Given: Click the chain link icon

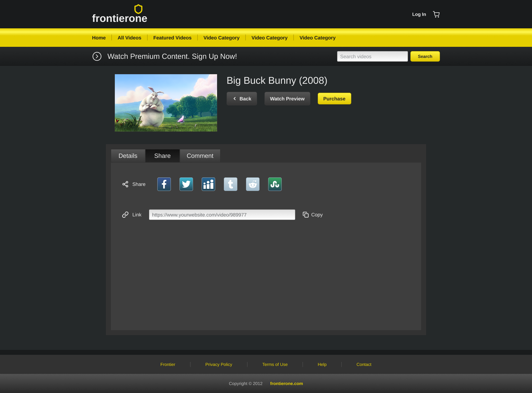Looking at the screenshot, I should point(125,215).
